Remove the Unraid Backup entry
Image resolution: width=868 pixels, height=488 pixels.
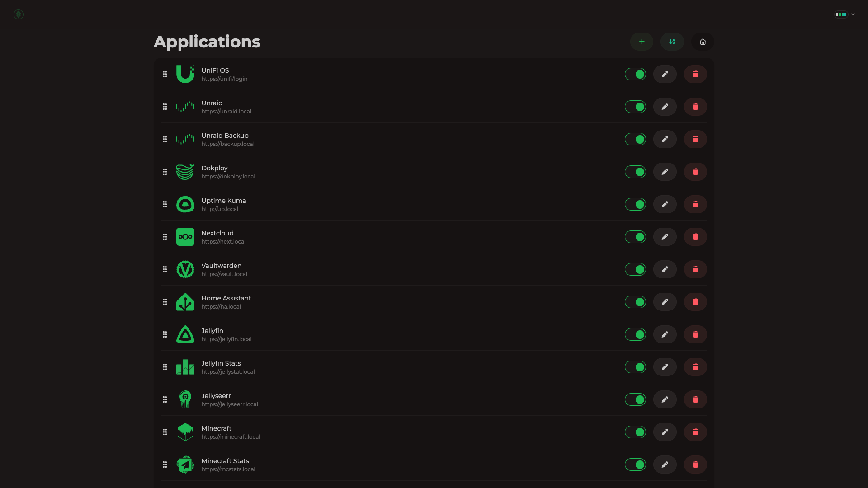tap(695, 139)
